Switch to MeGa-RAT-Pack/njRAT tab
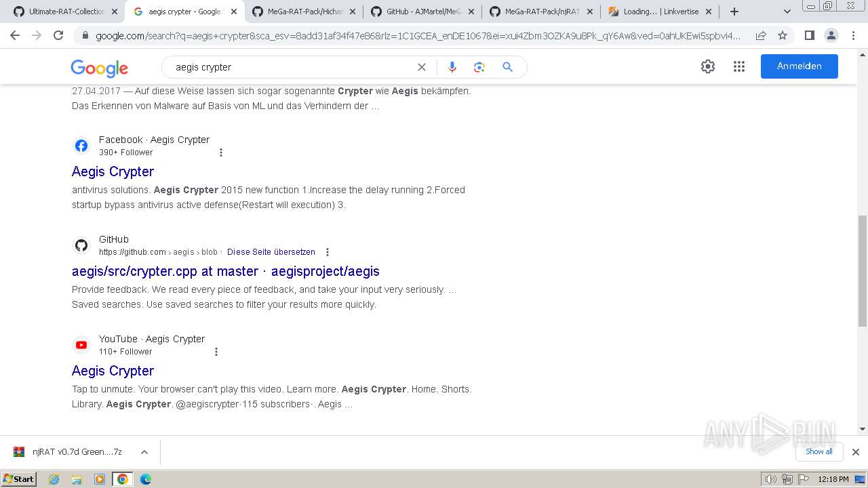 (541, 12)
